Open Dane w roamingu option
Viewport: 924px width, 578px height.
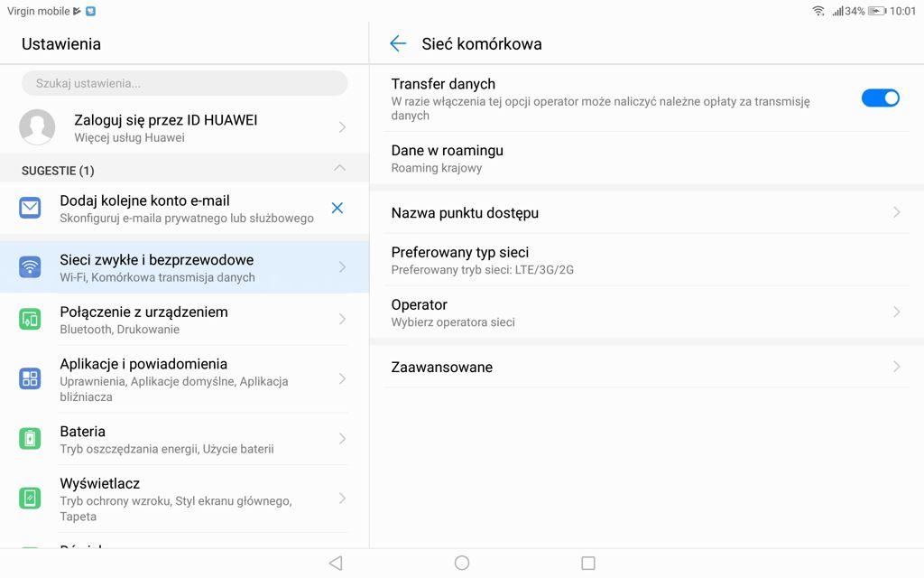pos(646,158)
